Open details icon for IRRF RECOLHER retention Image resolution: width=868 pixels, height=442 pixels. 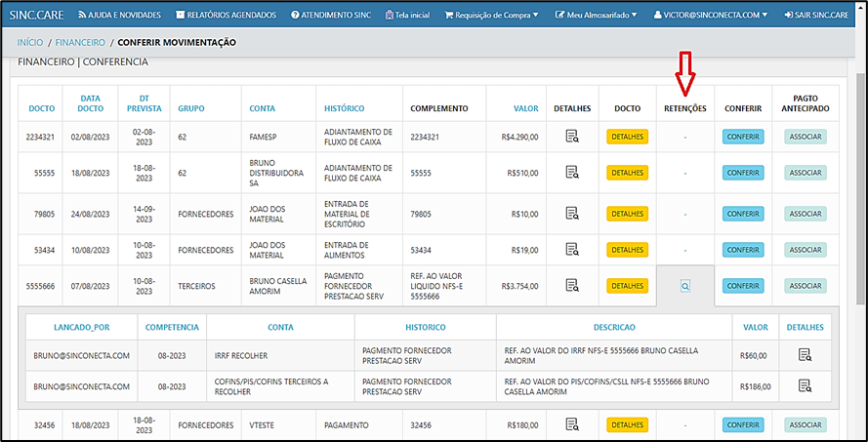[805, 355]
